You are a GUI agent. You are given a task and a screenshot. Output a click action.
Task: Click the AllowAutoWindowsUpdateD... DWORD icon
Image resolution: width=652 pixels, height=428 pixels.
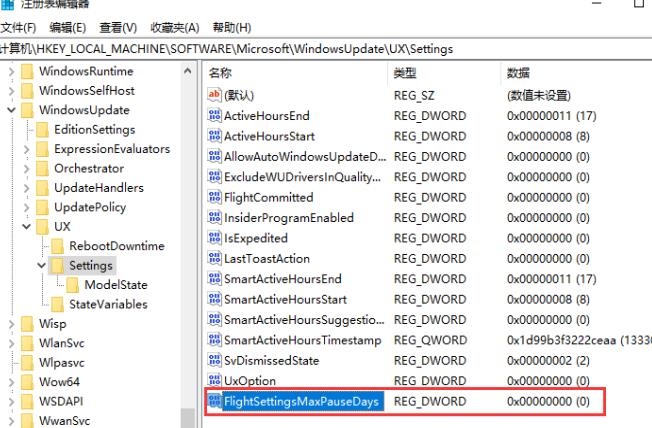214,156
